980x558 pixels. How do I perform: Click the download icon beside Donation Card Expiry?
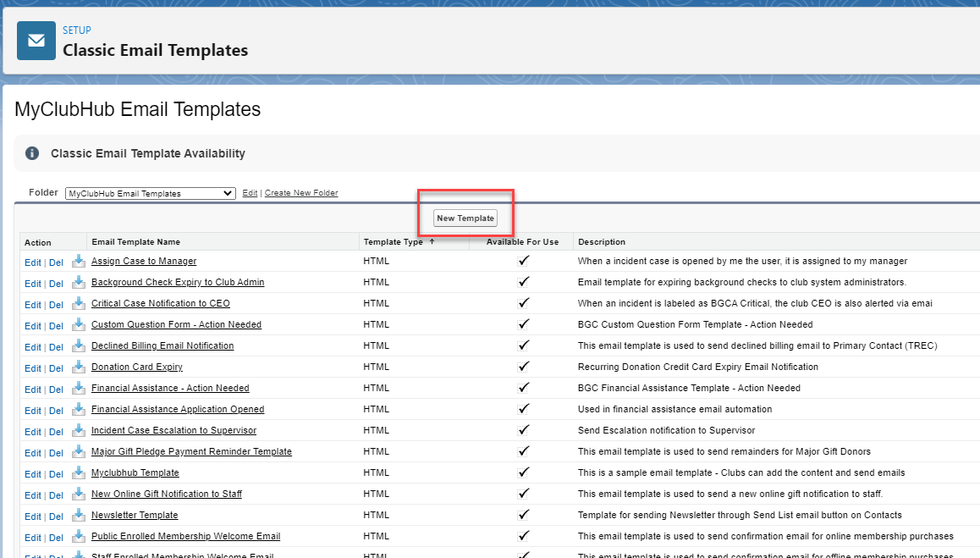pyautogui.click(x=77, y=367)
